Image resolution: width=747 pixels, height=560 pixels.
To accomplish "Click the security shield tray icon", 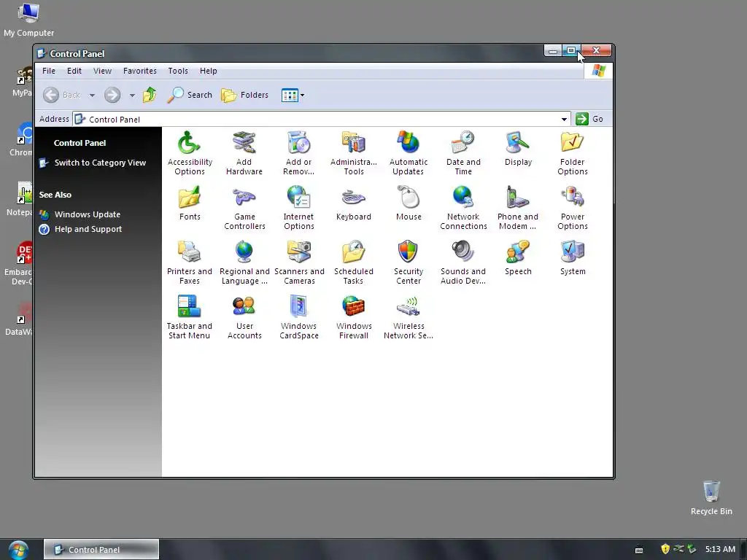I will tap(665, 549).
